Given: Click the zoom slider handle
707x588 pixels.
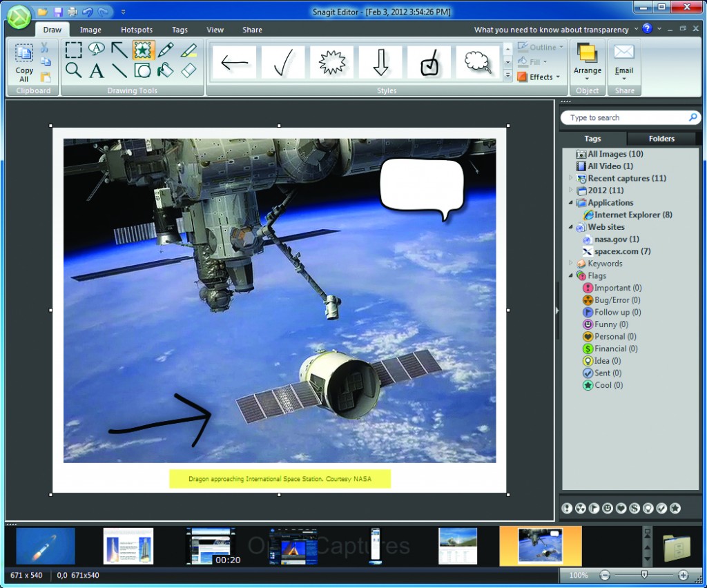Looking at the screenshot, I should (x=644, y=574).
